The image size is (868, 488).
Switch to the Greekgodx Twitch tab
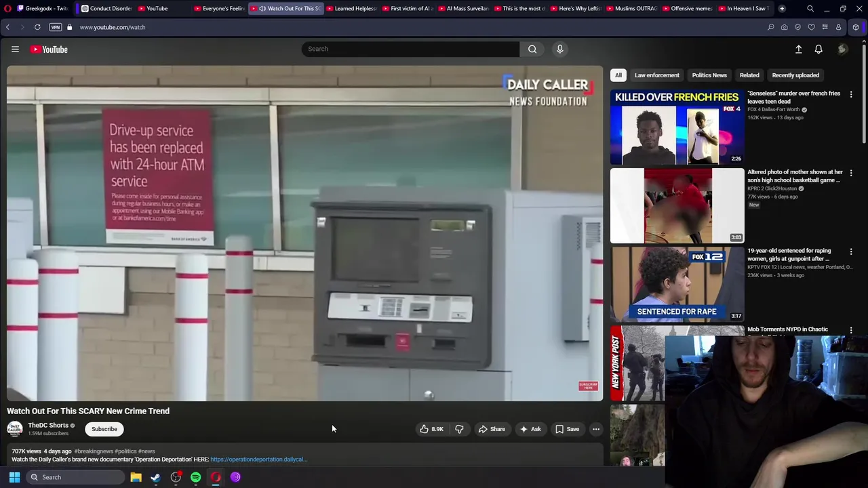click(x=42, y=8)
